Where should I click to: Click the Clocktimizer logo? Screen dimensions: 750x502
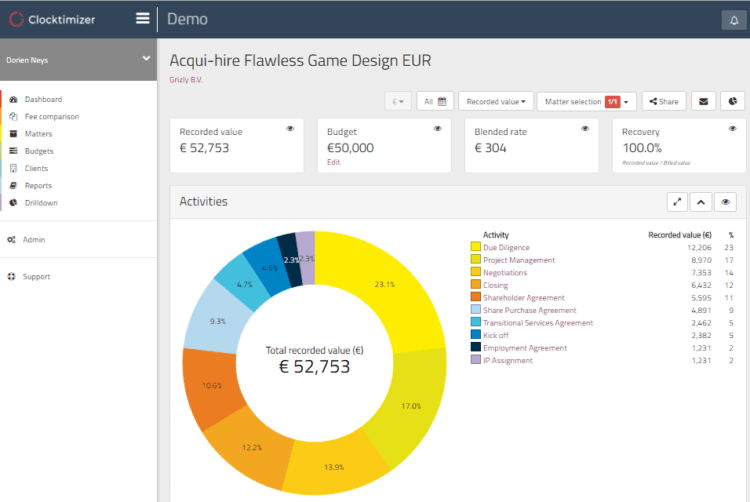[53, 20]
